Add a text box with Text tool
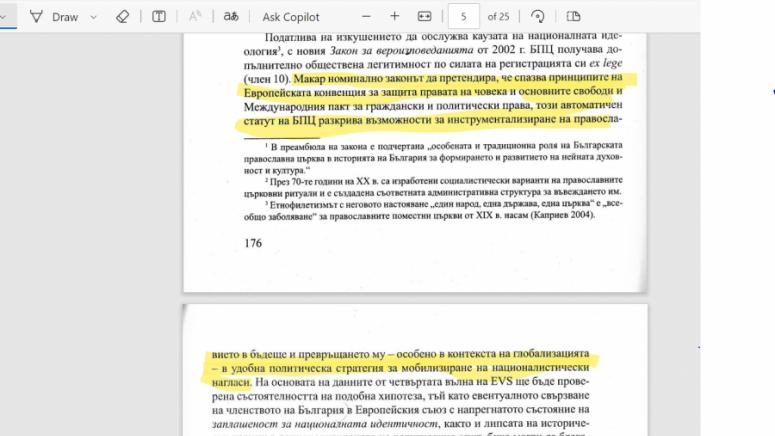775x436 pixels. [159, 17]
